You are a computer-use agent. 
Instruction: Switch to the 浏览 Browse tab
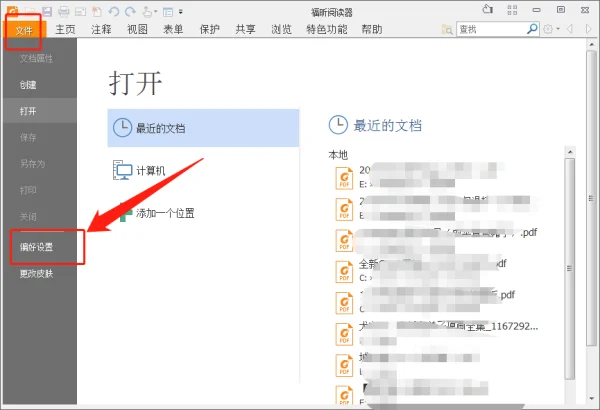[281, 29]
